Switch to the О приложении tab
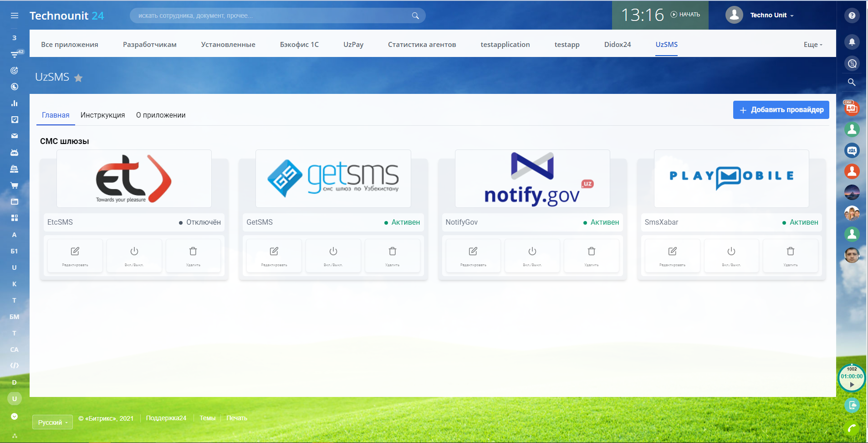The width and height of the screenshot is (868, 443). (161, 115)
